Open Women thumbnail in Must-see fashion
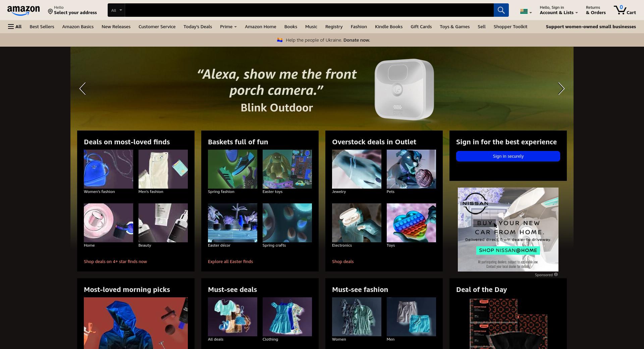Screen dimensions: 644x349 coord(357,317)
